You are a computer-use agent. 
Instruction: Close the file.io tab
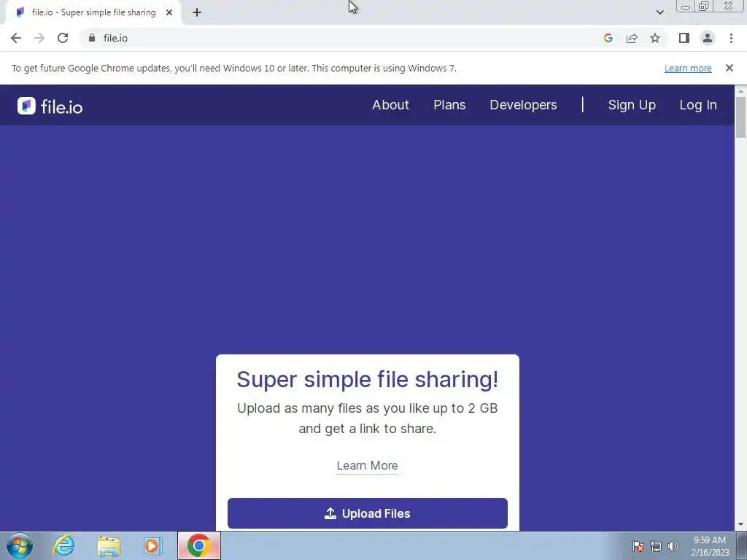(169, 12)
